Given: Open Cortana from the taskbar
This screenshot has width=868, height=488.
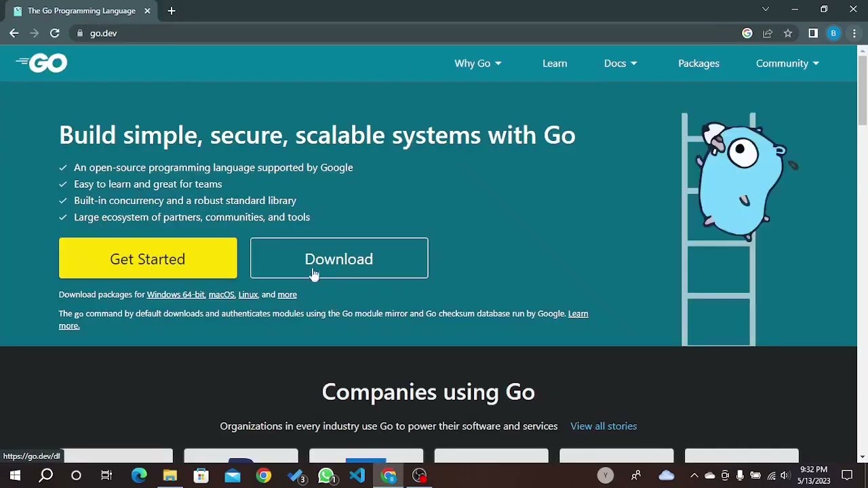Looking at the screenshot, I should (76, 476).
